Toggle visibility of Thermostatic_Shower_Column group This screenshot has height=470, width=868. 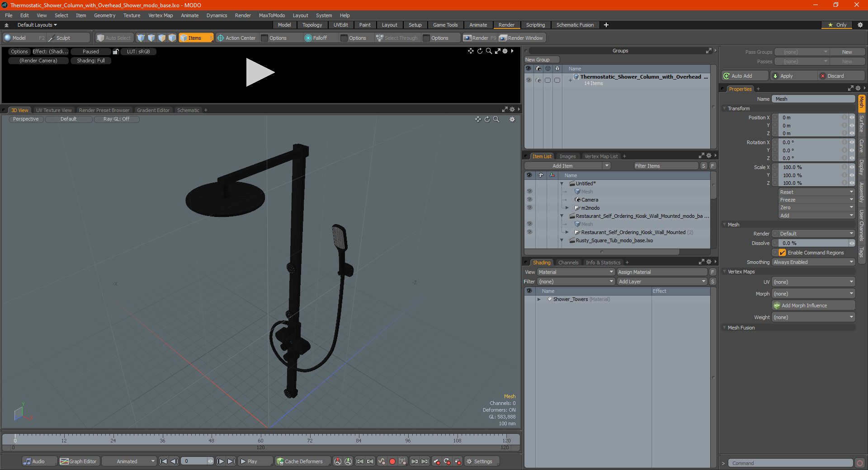pos(528,80)
